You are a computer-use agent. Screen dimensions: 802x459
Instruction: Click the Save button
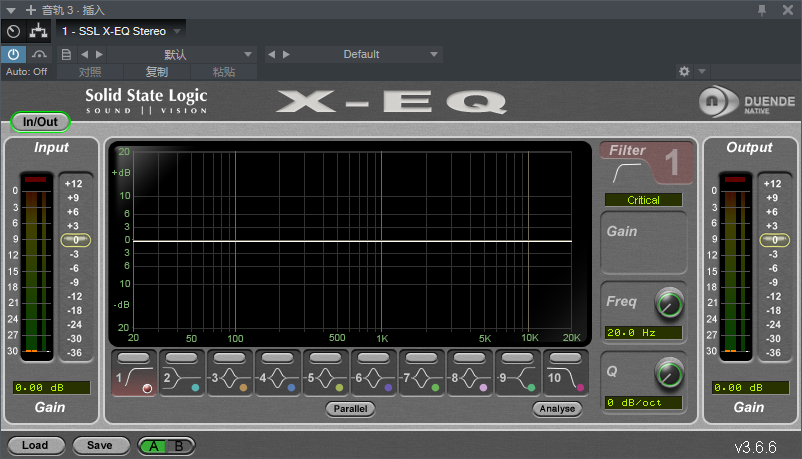[x=100, y=445]
